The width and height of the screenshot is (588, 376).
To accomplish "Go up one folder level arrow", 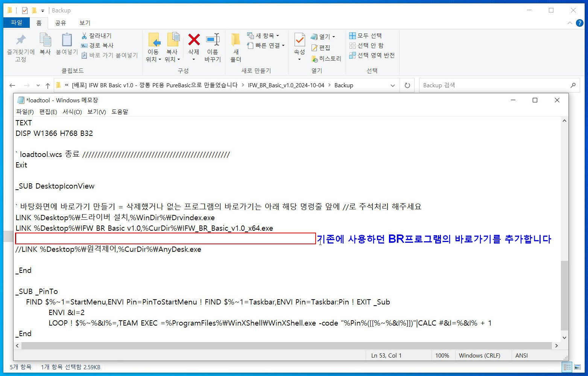I will point(48,85).
